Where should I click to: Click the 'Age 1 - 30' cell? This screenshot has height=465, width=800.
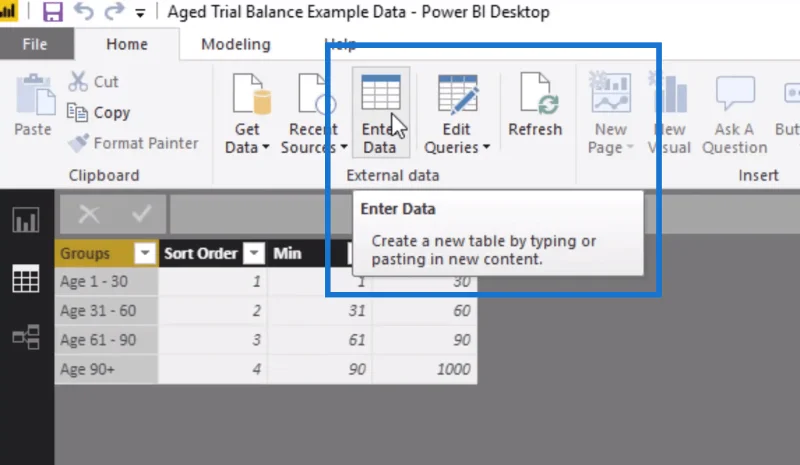106,281
